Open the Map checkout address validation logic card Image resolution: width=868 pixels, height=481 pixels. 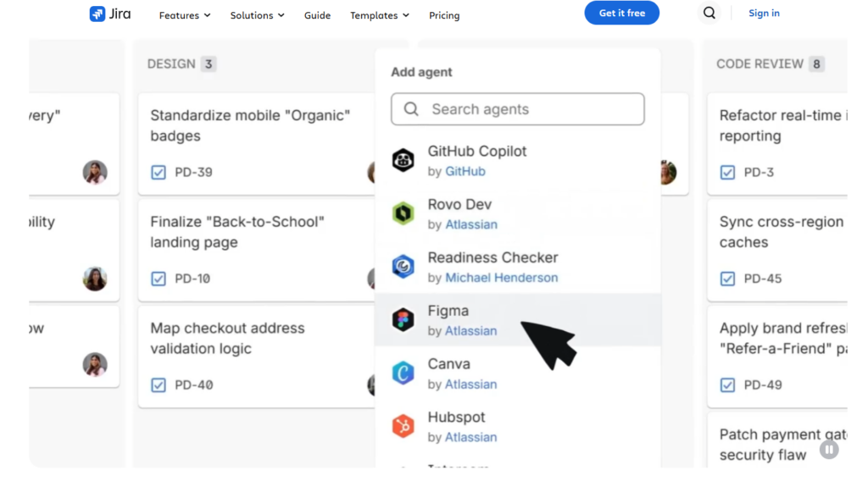tap(257, 357)
